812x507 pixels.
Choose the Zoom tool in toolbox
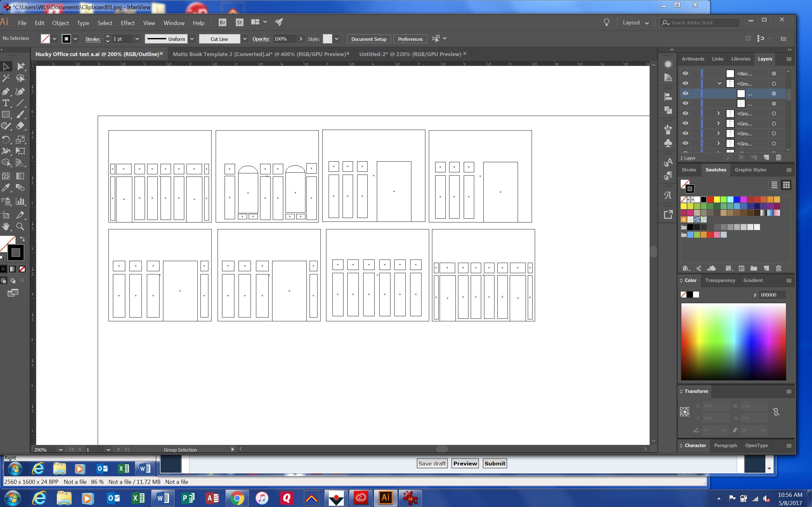20,227
